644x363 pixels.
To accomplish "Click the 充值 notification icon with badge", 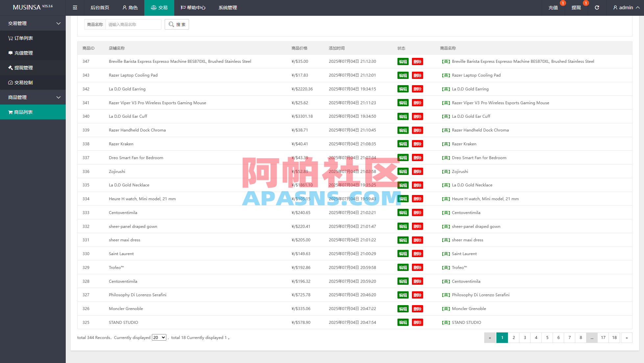I will click(553, 8).
